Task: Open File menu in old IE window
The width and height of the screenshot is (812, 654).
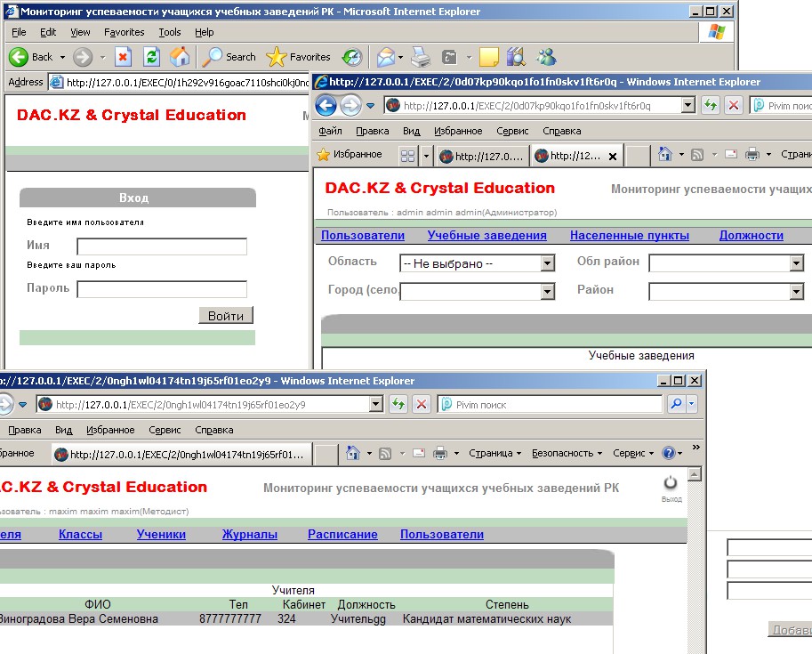Action: point(20,32)
